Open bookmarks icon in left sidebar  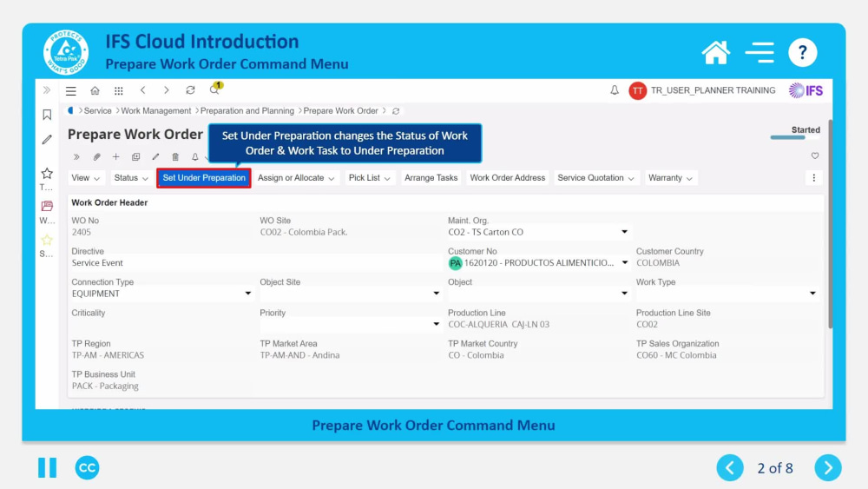pyautogui.click(x=47, y=115)
